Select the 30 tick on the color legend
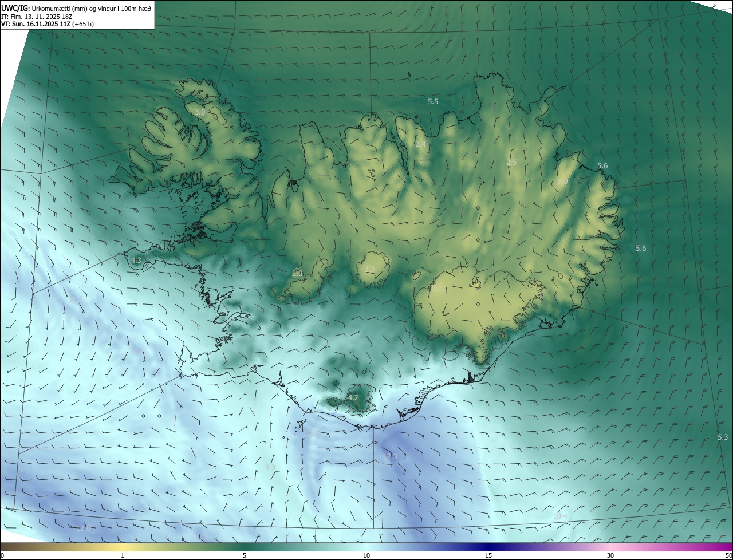 tap(610, 555)
